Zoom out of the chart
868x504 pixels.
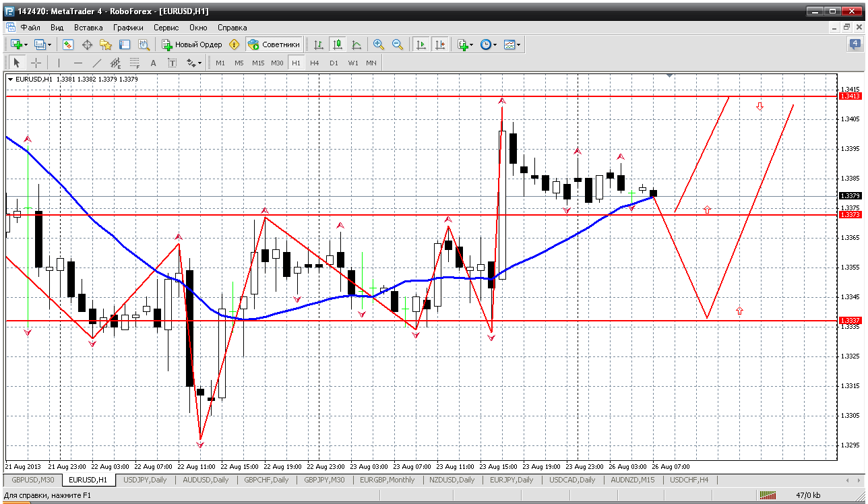398,44
